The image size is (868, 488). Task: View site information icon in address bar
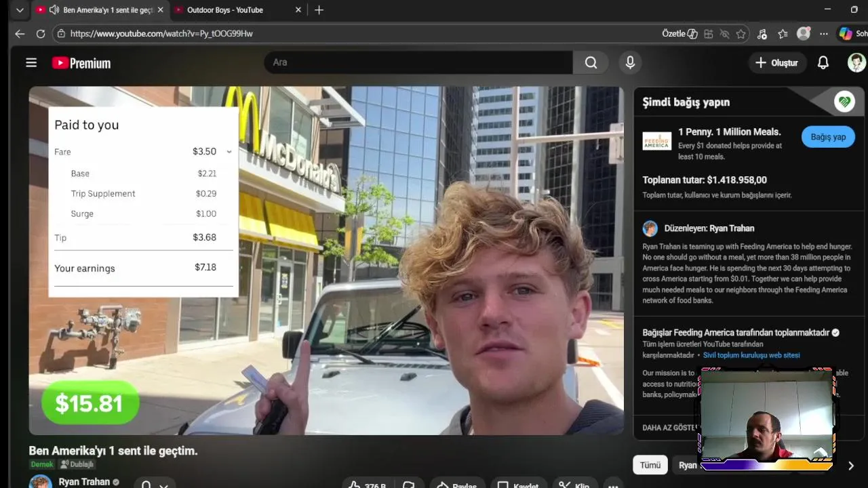61,33
